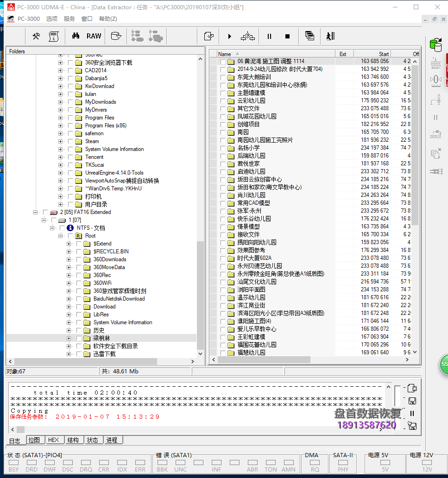This screenshot has height=478, width=448.
Task: Collapse the NTFS - 文档 node
Action: [52, 228]
